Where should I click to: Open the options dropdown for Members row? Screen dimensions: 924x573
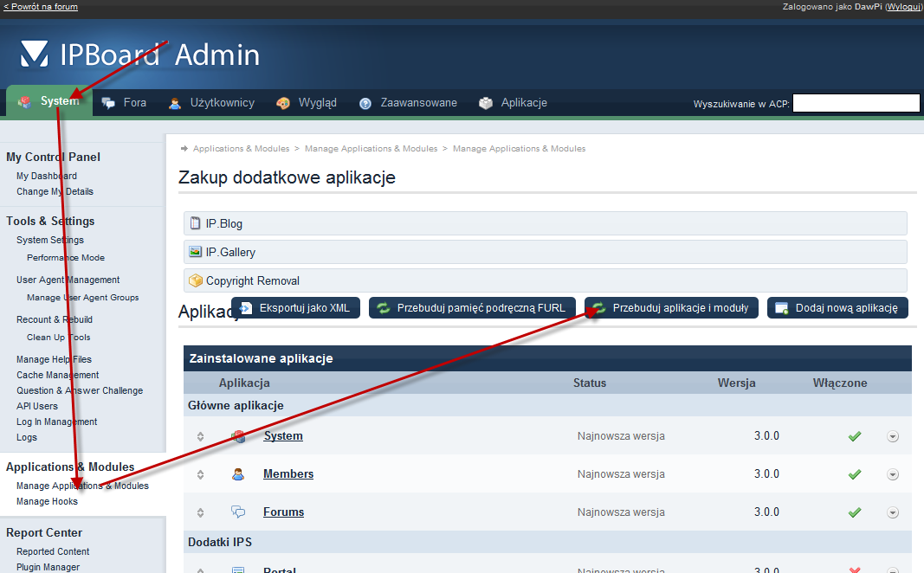(x=893, y=474)
